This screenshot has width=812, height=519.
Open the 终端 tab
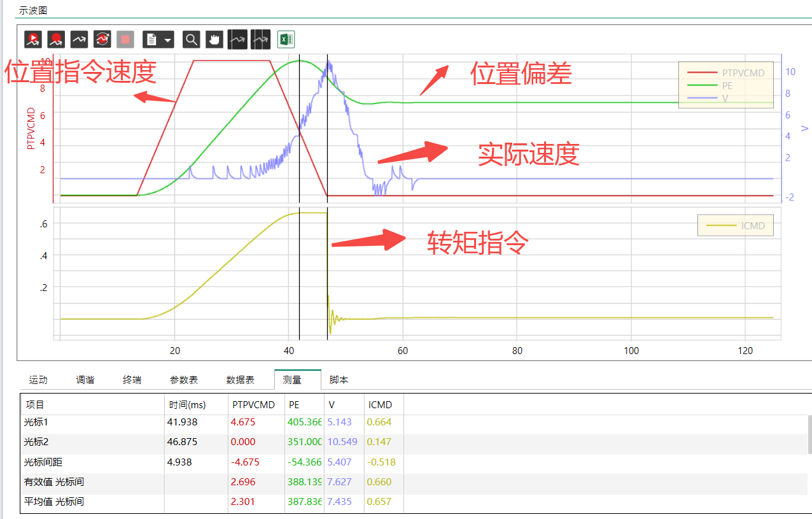132,380
